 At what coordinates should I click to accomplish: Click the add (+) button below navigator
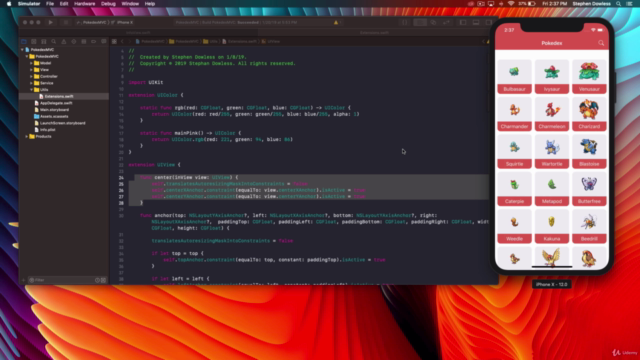[23, 280]
